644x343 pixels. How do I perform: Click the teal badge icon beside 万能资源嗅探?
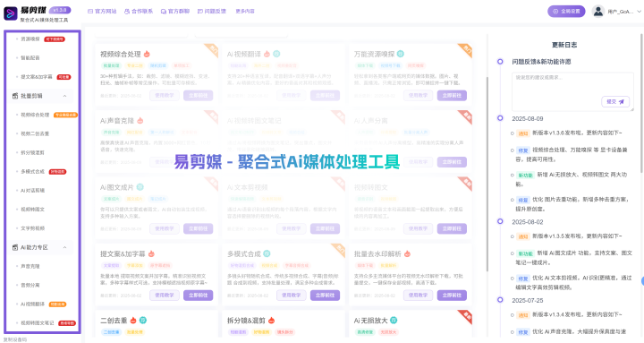401,54
